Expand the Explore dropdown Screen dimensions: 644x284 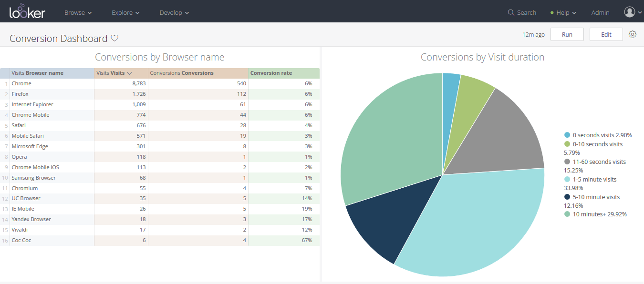click(x=125, y=12)
